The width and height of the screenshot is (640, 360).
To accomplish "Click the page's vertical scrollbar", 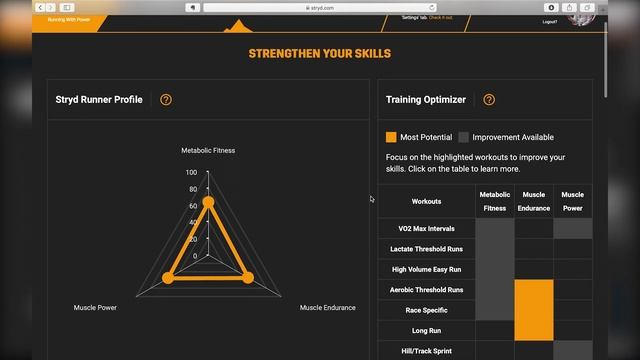I will pos(605,60).
